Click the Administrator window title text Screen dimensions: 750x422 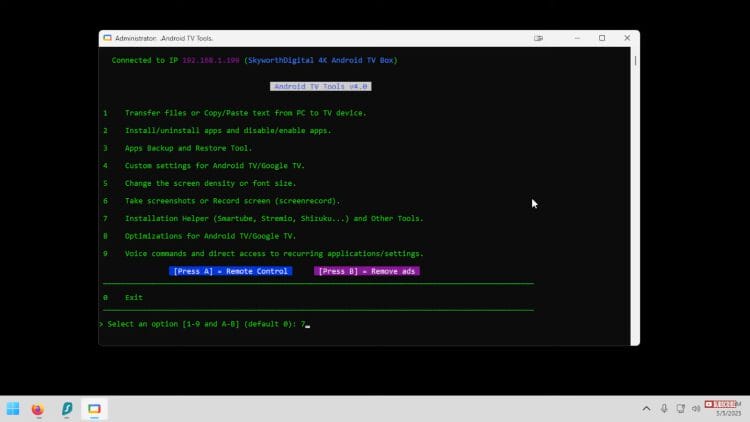tap(164, 38)
